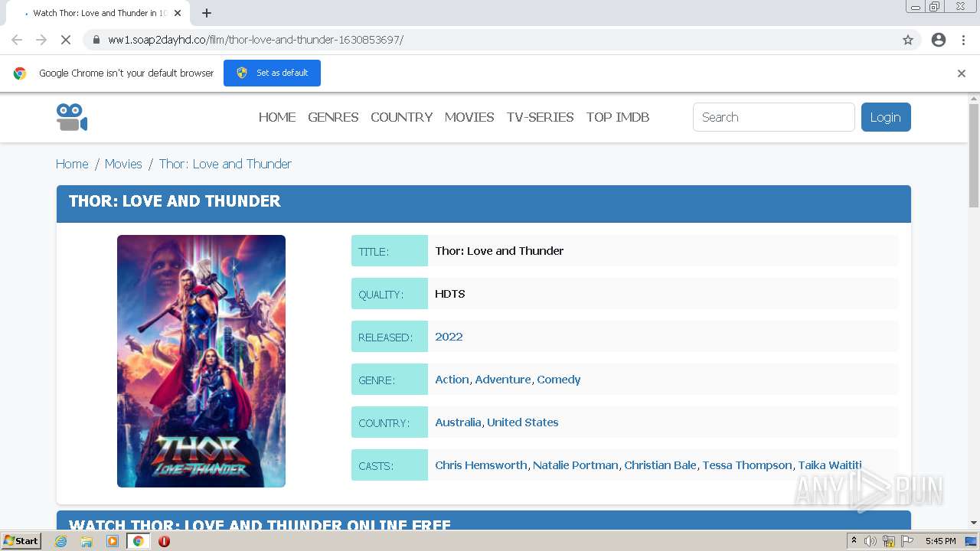Click the THOR: LOVE AND THUNDER panel heading
The image size is (980, 551).
[x=175, y=201]
